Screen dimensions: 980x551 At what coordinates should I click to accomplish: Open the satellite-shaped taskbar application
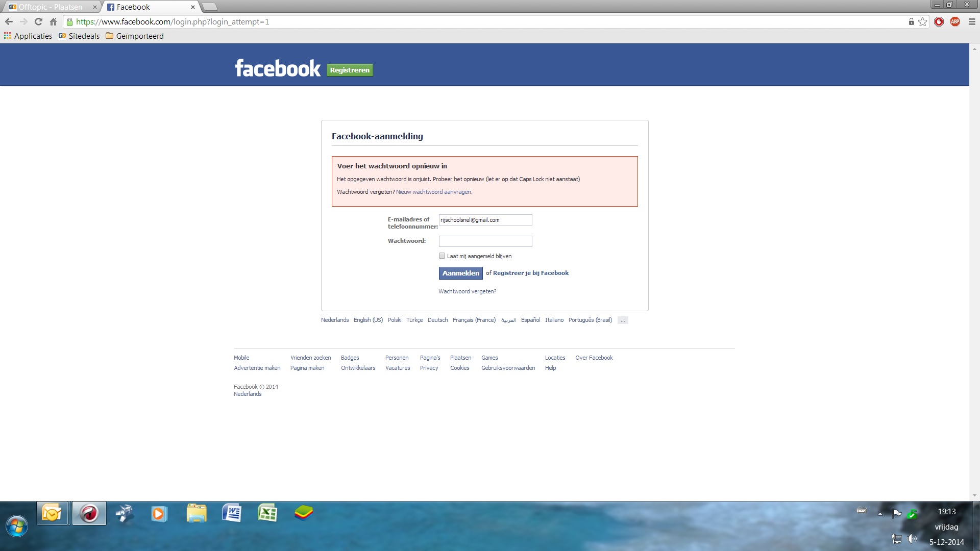point(124,513)
